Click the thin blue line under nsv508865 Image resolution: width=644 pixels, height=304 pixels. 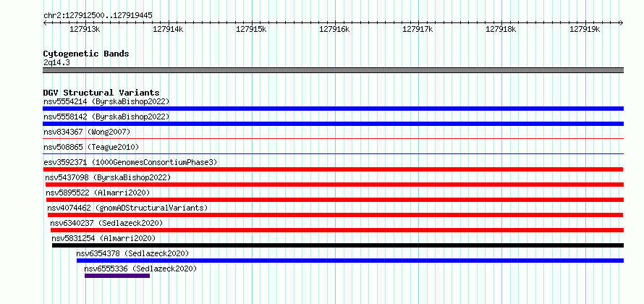coord(333,154)
